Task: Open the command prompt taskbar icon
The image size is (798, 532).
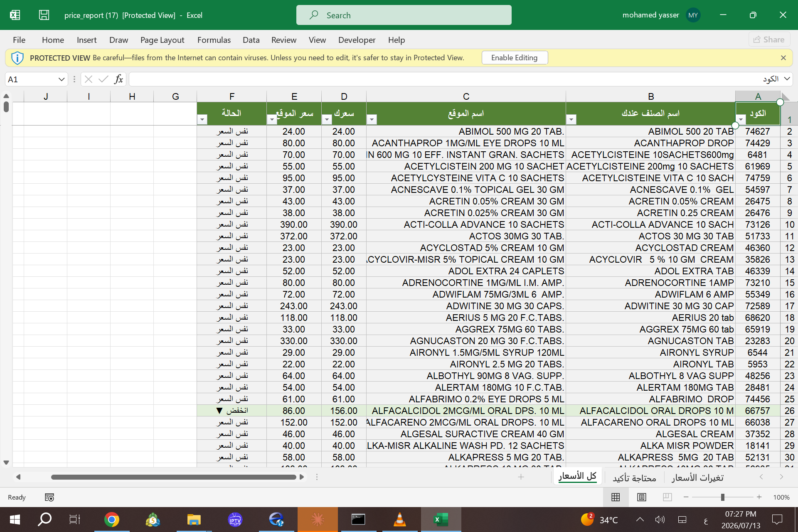Action: click(x=358, y=520)
